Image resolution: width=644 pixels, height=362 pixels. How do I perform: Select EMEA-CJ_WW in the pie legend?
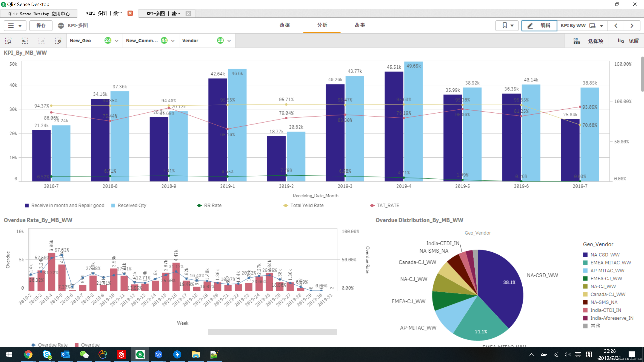pos(603,278)
